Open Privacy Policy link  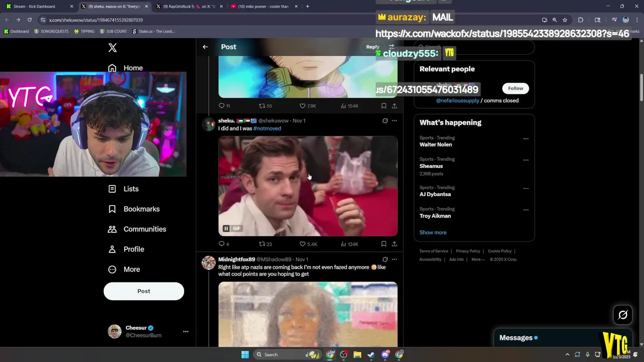[468, 251]
